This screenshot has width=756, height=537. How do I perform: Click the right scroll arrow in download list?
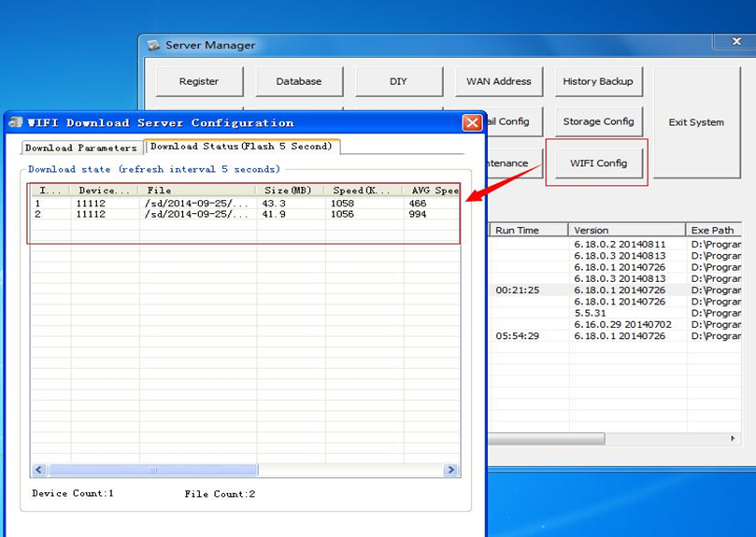click(451, 470)
